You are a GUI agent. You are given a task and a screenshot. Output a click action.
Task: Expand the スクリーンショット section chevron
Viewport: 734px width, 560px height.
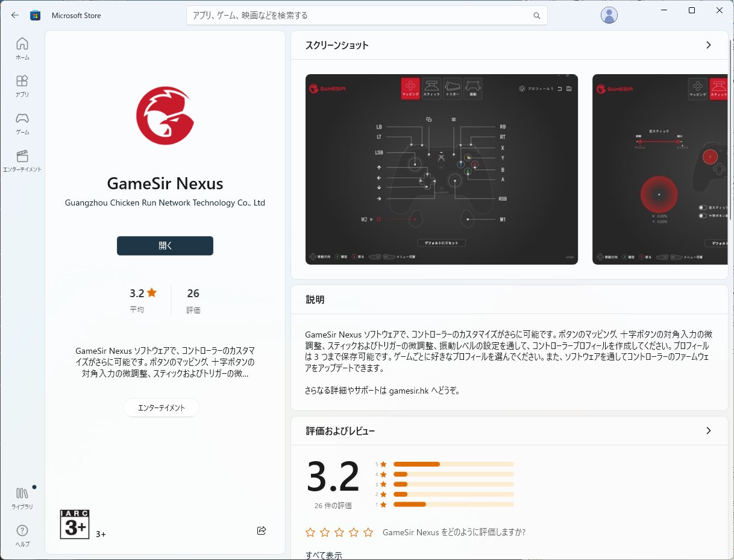(x=708, y=45)
